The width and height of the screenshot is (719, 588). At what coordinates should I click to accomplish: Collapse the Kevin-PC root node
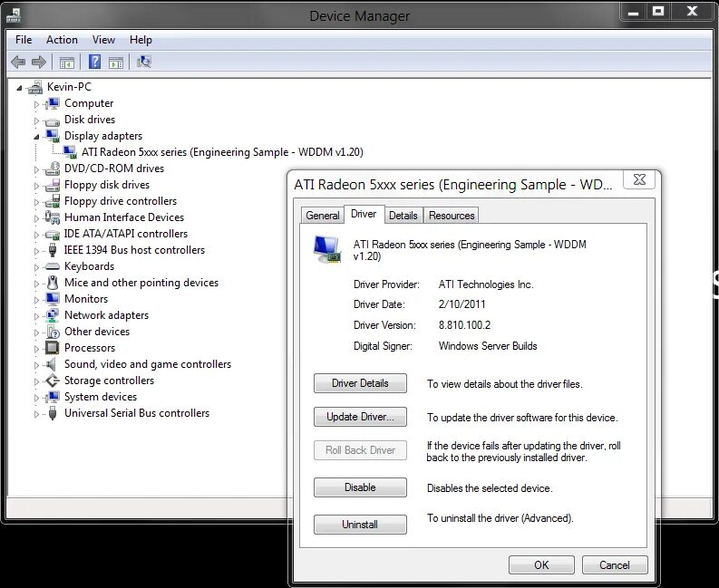[19, 88]
